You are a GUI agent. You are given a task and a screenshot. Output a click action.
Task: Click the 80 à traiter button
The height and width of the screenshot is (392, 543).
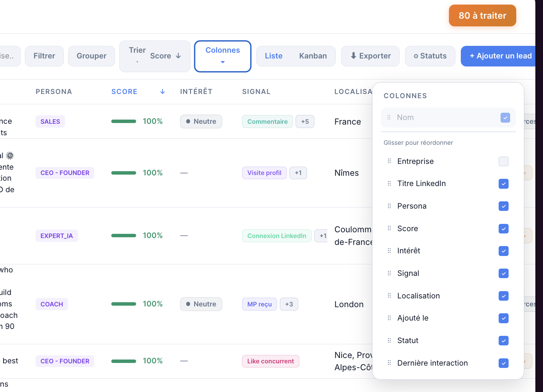[483, 16]
